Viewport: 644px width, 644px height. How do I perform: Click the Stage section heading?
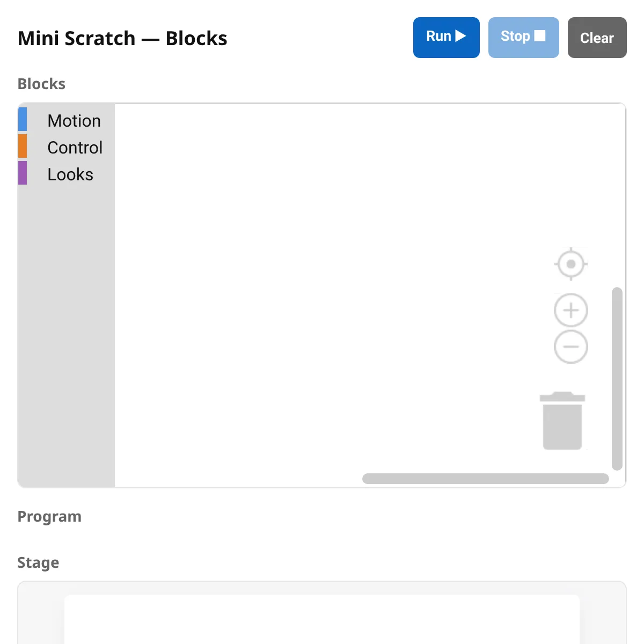(38, 562)
